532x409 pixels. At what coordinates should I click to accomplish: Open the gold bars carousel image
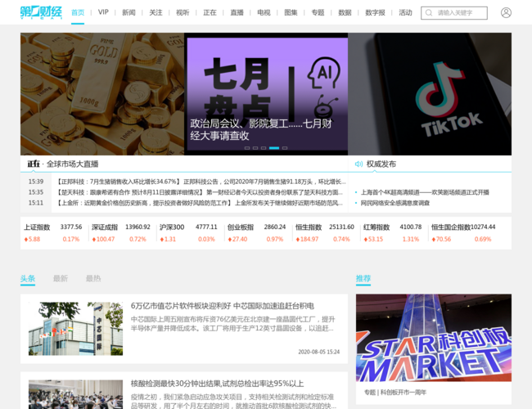click(x=102, y=94)
